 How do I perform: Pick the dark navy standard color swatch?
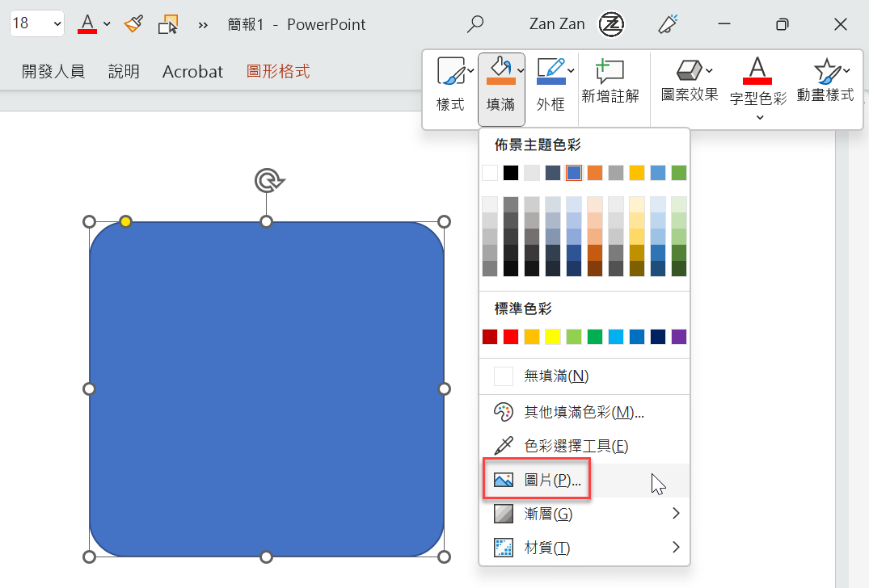coord(658,337)
